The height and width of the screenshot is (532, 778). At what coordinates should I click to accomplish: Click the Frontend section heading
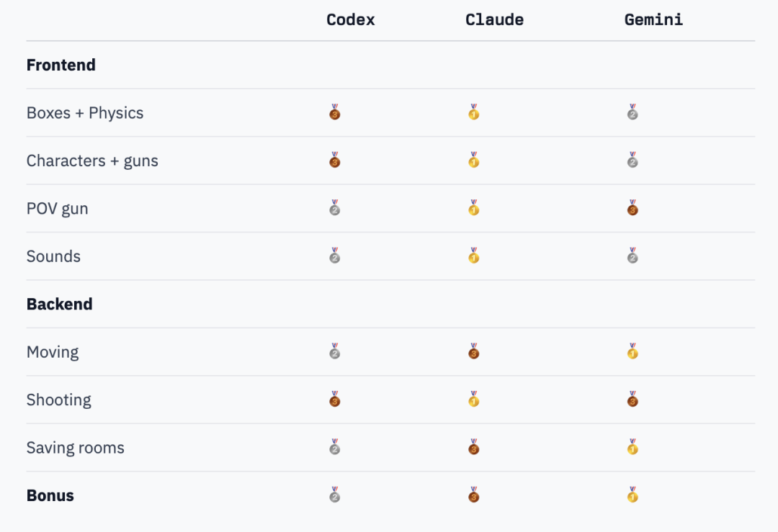point(61,65)
